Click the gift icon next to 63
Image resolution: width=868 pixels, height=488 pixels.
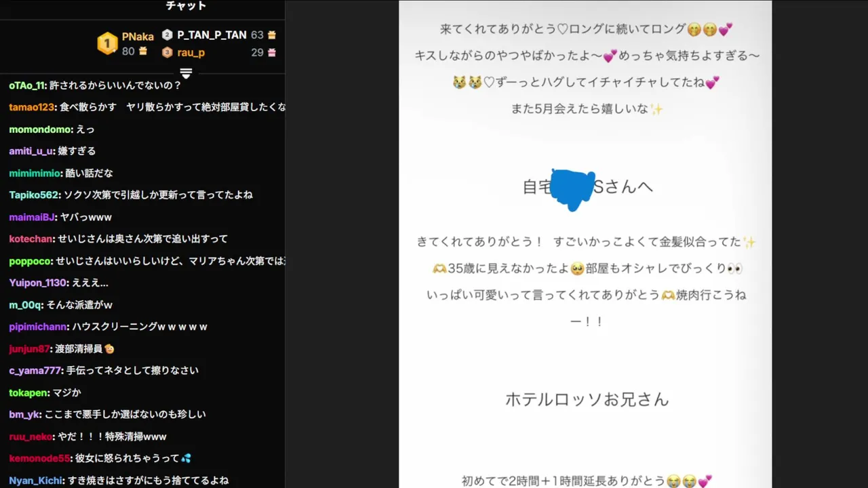[272, 35]
